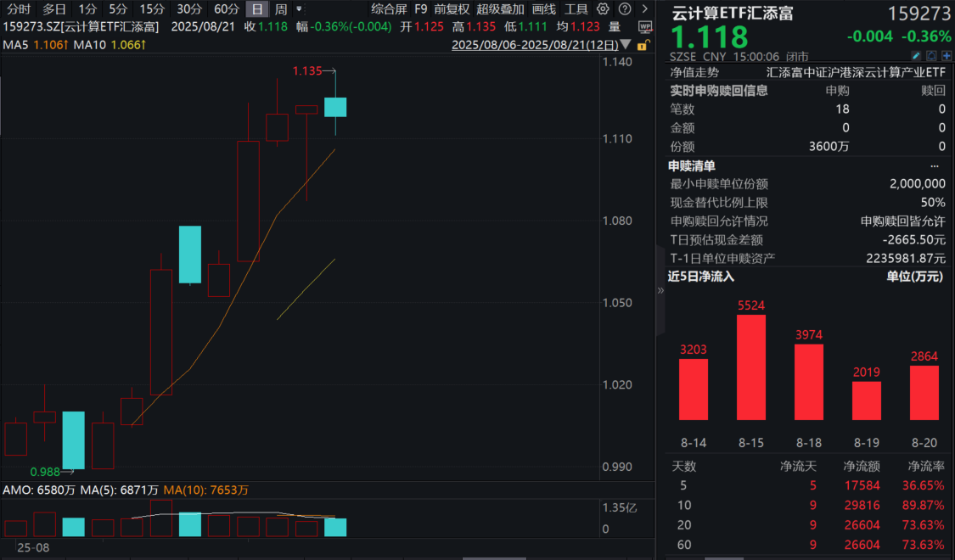955x560 pixels.
Task: Switch to the 分时 intraday tab
Action: point(17,9)
